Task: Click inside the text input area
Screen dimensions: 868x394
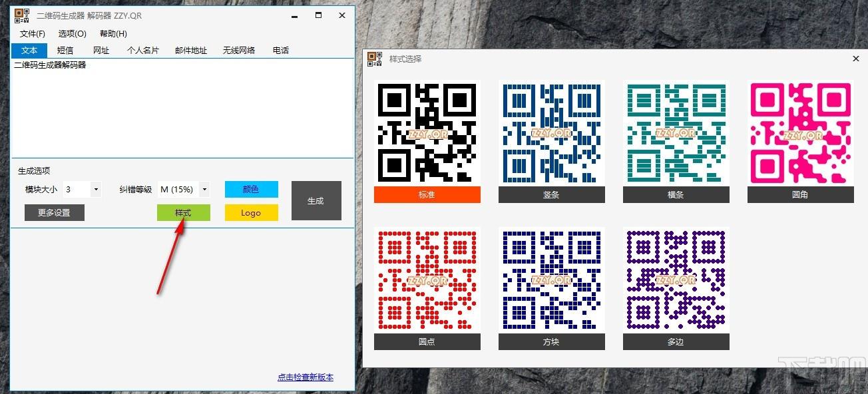Action: [182, 108]
